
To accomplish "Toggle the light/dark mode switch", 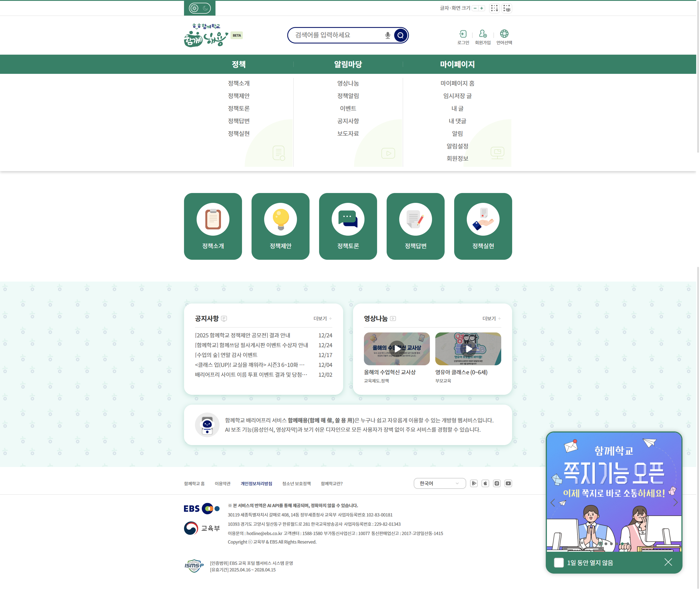I will click(x=200, y=8).
